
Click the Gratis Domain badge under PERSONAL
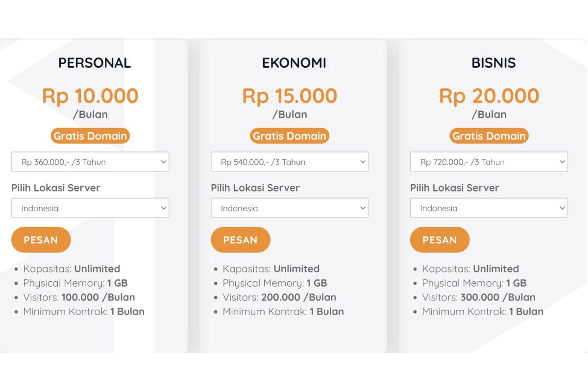click(90, 136)
